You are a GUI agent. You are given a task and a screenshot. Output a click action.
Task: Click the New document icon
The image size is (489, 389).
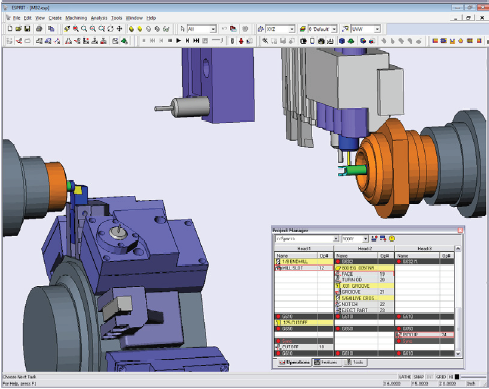click(10, 29)
